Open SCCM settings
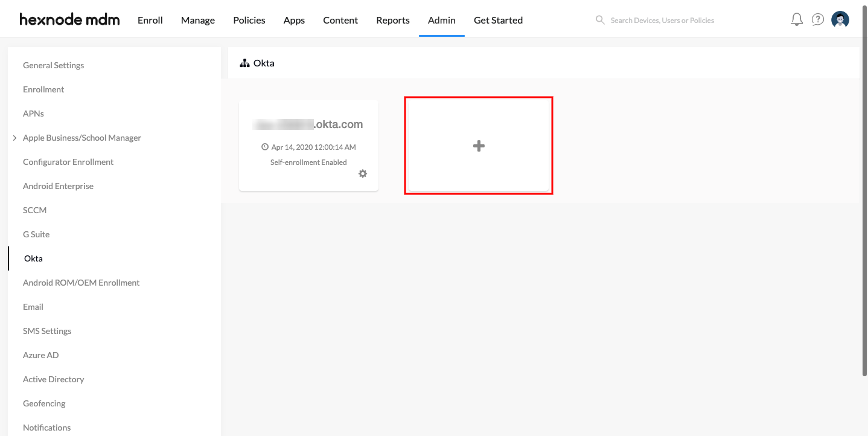Screen dimensions: 868x436 coord(34,210)
